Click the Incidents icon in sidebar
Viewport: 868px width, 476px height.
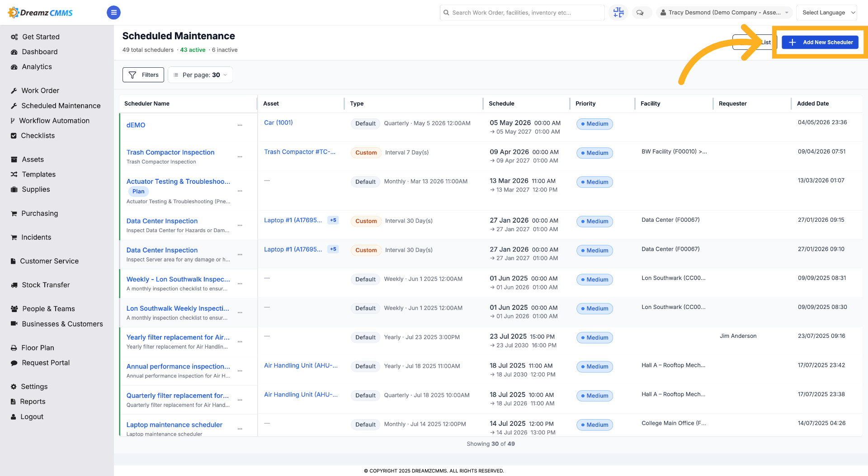pos(14,237)
